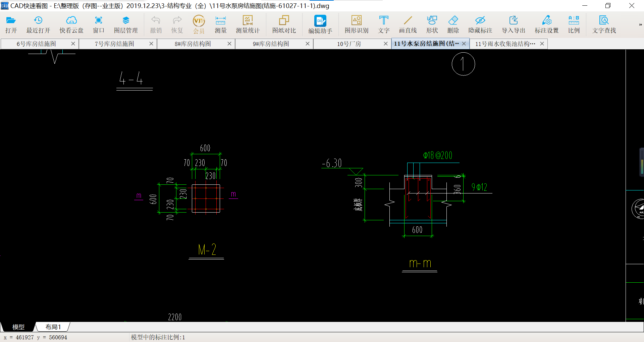The image size is (644, 342).
Task: Close the 9#库房结构图 tab
Action: pyautogui.click(x=308, y=44)
